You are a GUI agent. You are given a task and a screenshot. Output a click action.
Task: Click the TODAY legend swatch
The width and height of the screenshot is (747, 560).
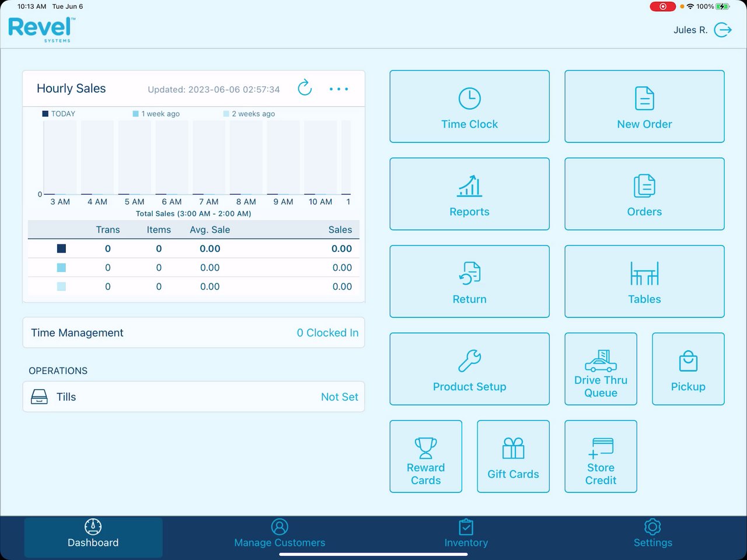46,114
